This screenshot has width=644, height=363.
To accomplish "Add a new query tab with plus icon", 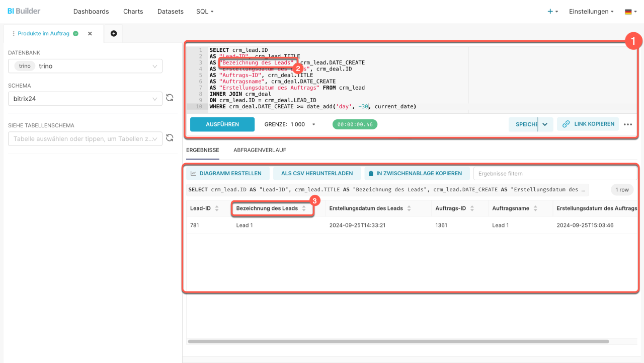I will pos(113,34).
